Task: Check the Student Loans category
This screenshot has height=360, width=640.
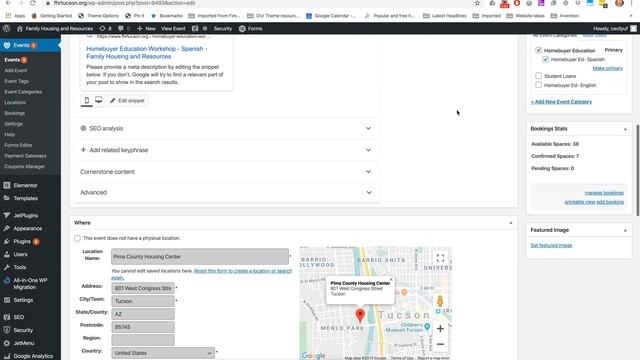Action: point(538,76)
